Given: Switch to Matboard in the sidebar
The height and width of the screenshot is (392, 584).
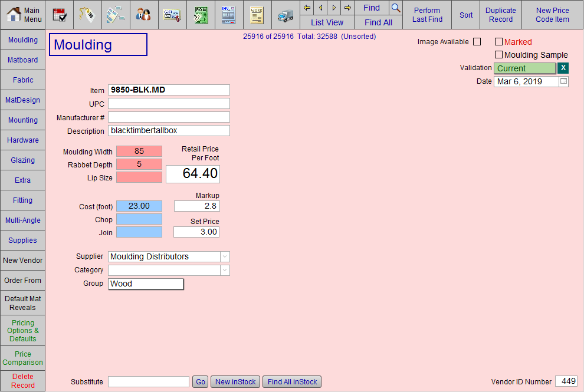Looking at the screenshot, I should (x=23, y=60).
